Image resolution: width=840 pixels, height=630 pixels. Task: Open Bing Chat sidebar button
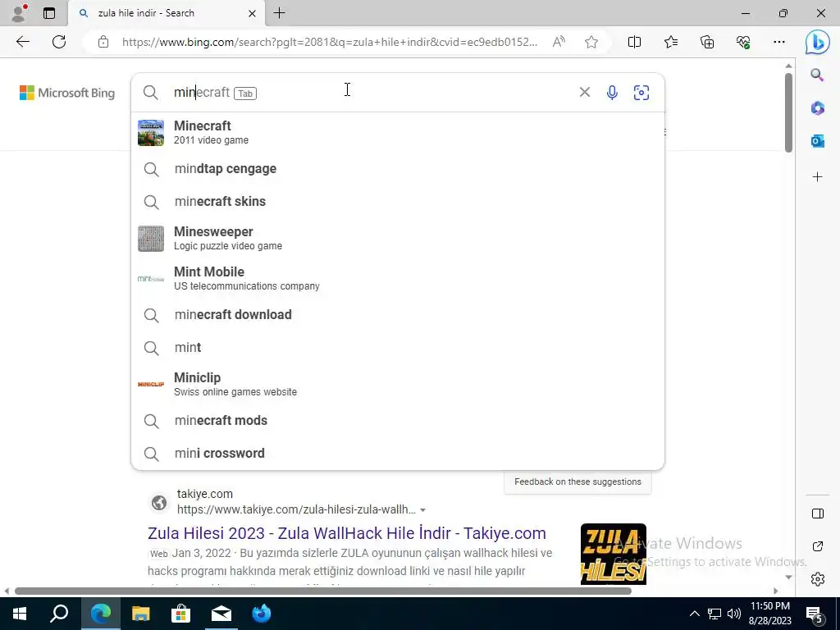(x=818, y=42)
